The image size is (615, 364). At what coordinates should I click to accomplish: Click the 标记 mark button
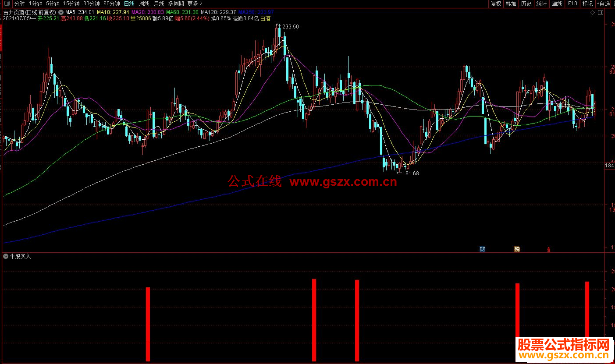point(587,4)
